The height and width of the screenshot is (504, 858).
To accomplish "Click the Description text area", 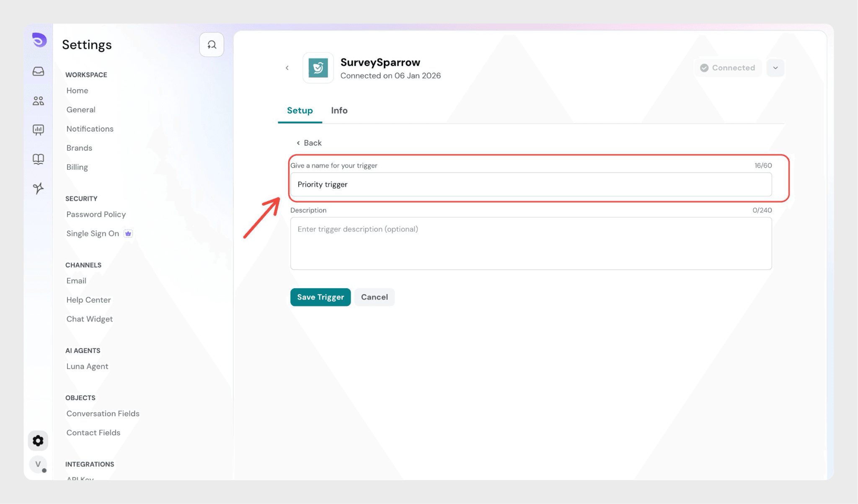I will (x=531, y=243).
